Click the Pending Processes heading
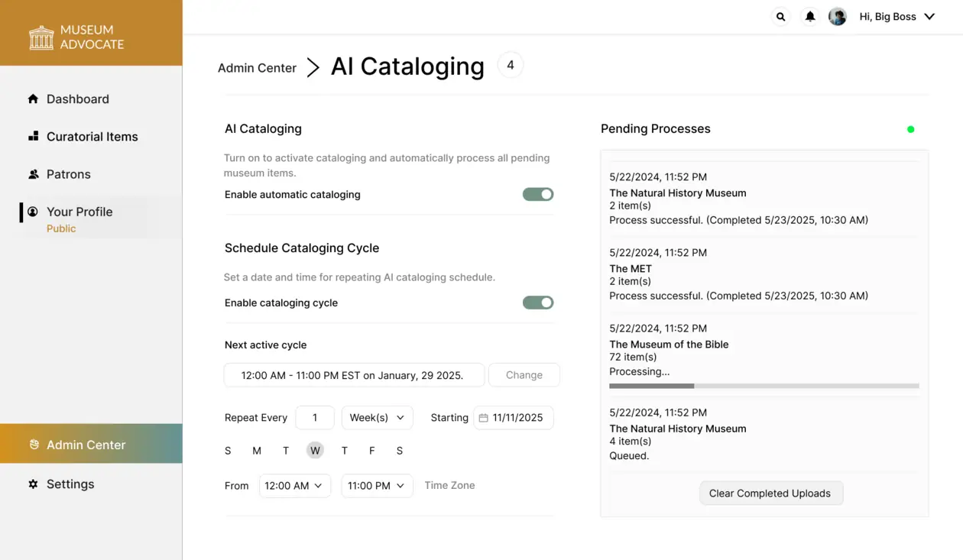This screenshot has height=560, width=963. [x=656, y=128]
